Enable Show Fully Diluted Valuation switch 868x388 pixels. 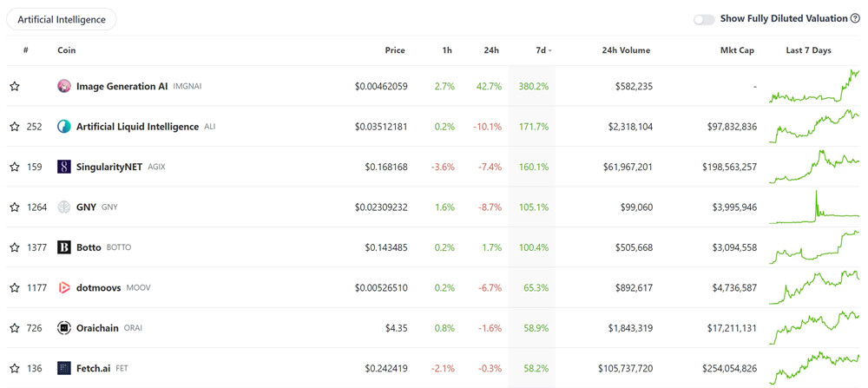704,19
